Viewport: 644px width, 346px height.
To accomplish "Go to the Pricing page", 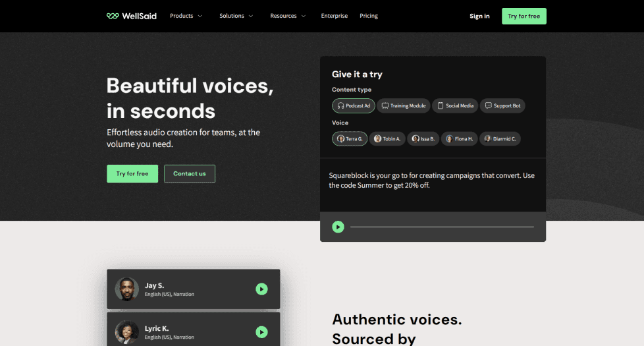I will tap(369, 16).
